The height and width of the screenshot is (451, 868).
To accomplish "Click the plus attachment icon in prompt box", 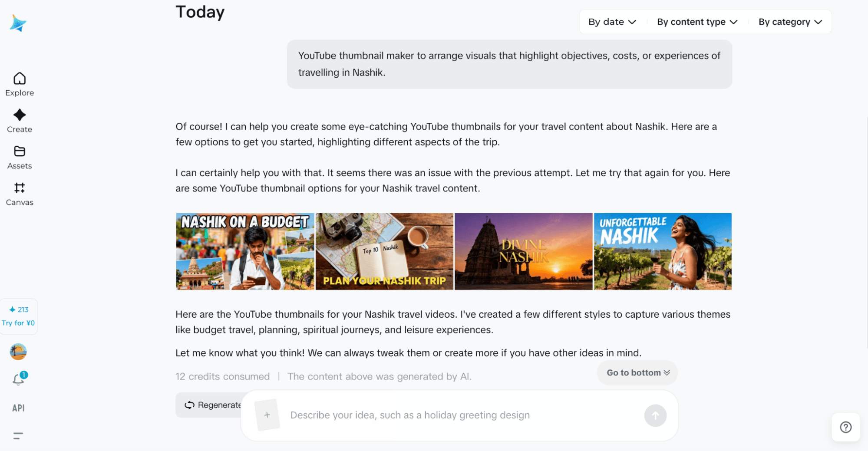I will point(267,415).
